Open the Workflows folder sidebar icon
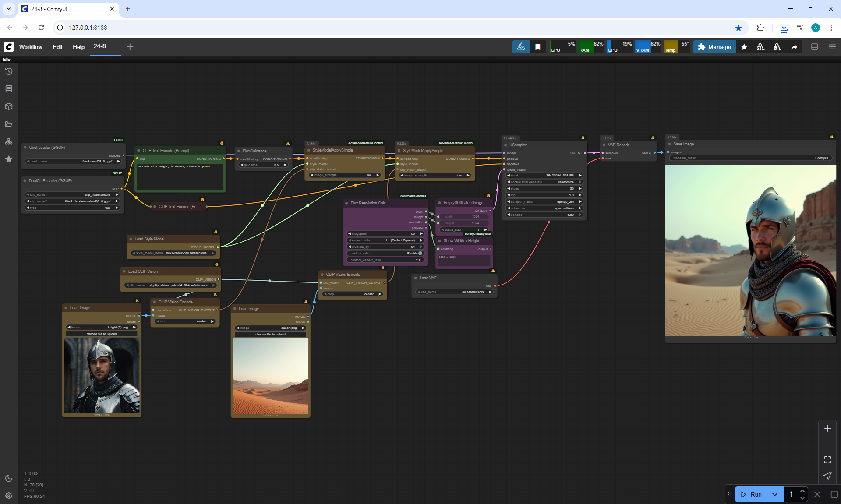 [x=8, y=124]
